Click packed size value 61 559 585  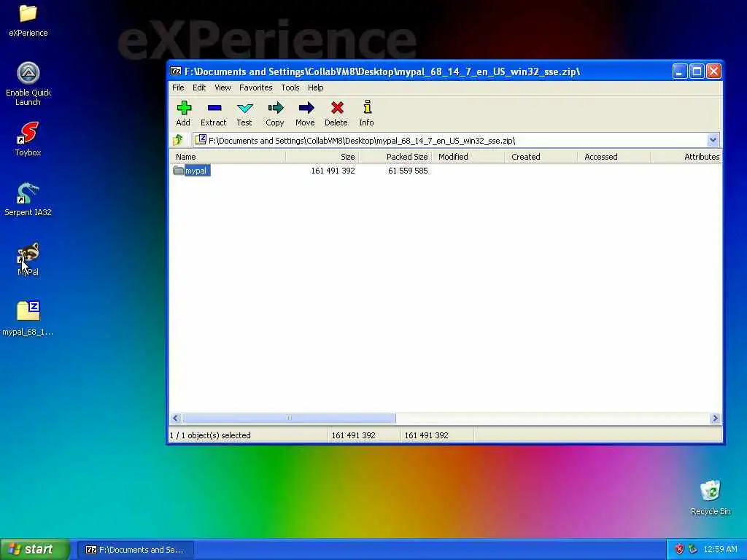tap(408, 171)
